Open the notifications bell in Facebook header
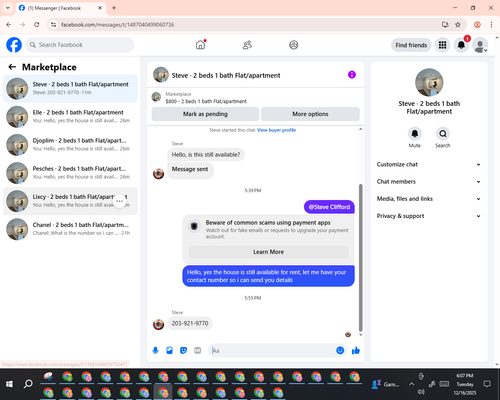Image resolution: width=500 pixels, height=400 pixels. pos(461,45)
